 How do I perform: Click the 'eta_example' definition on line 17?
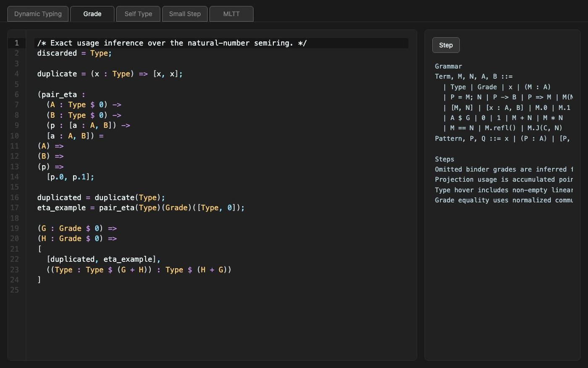[x=141, y=208]
